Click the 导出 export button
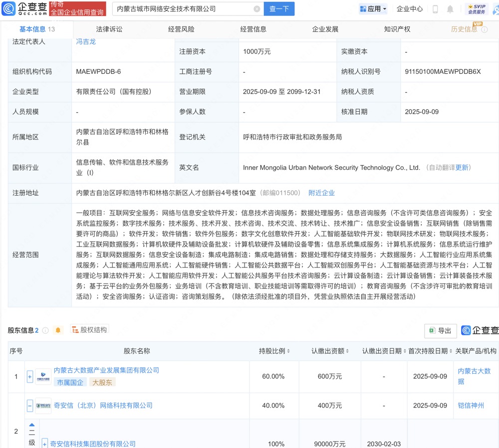 [x=441, y=331]
